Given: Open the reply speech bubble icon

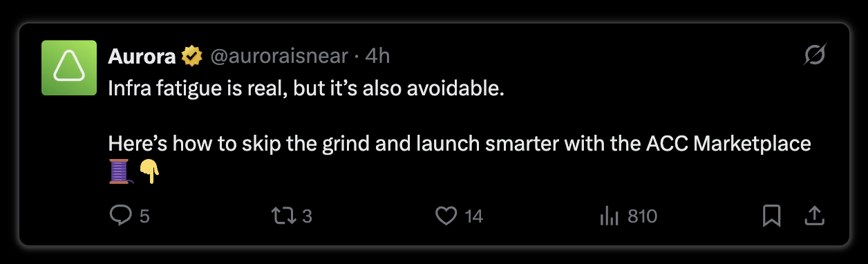Looking at the screenshot, I should tap(121, 216).
